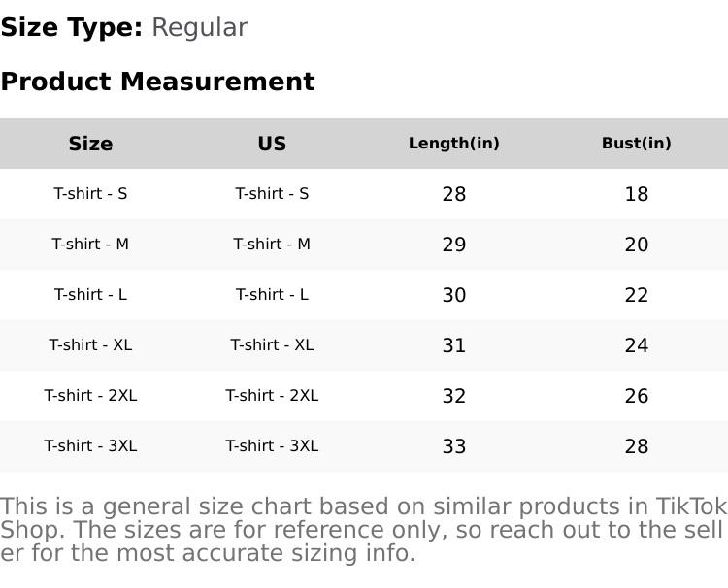Click length value 28 for size S
This screenshot has width=728, height=588.
click(453, 194)
